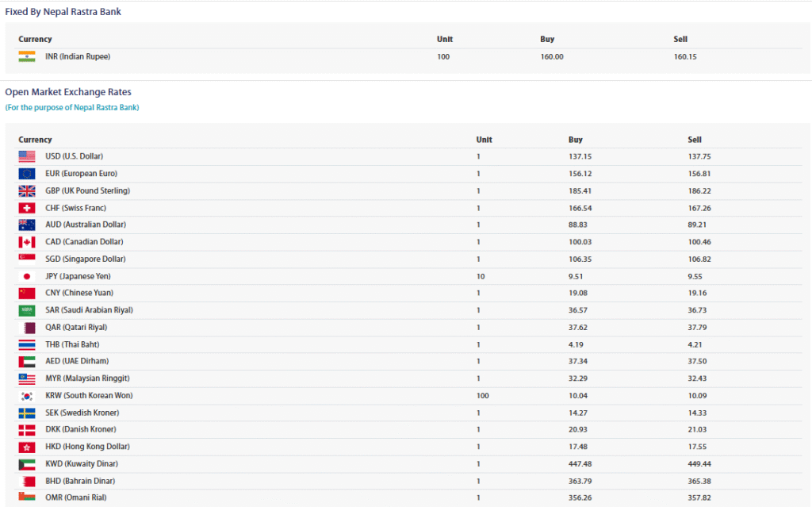The width and height of the screenshot is (812, 507).
Task: Click 'DKK (Danish Kroner)' currency name
Action: click(81, 429)
